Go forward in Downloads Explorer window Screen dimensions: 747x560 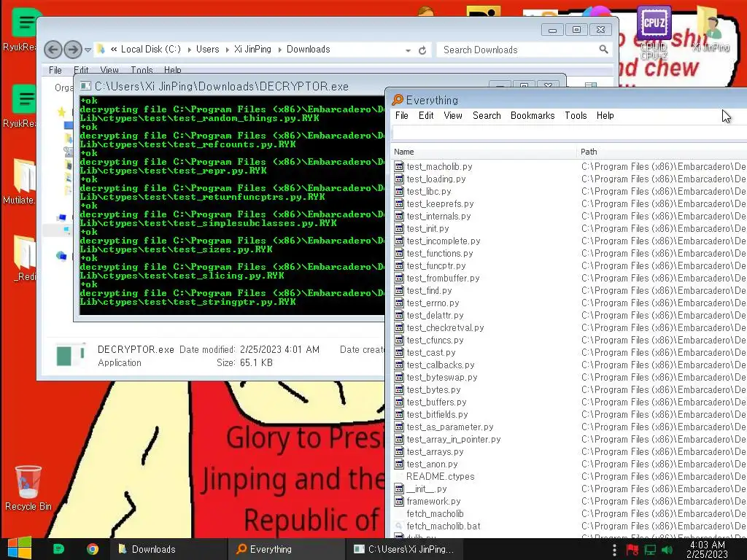(72, 50)
